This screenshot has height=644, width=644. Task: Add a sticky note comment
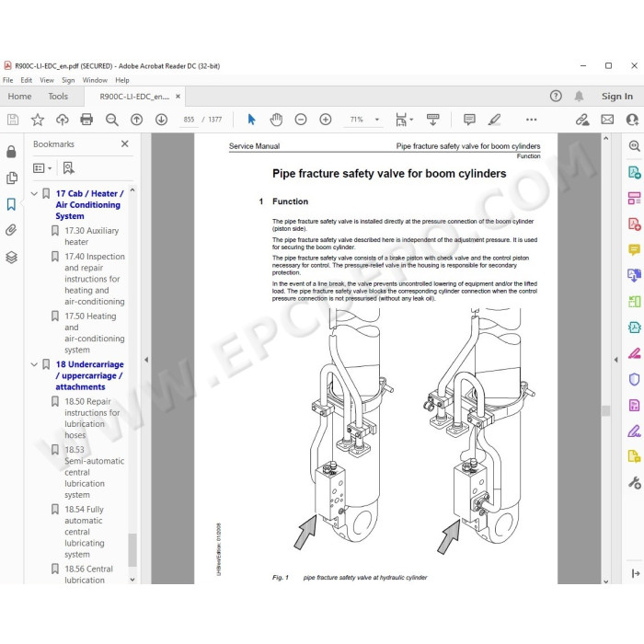pyautogui.click(x=469, y=120)
